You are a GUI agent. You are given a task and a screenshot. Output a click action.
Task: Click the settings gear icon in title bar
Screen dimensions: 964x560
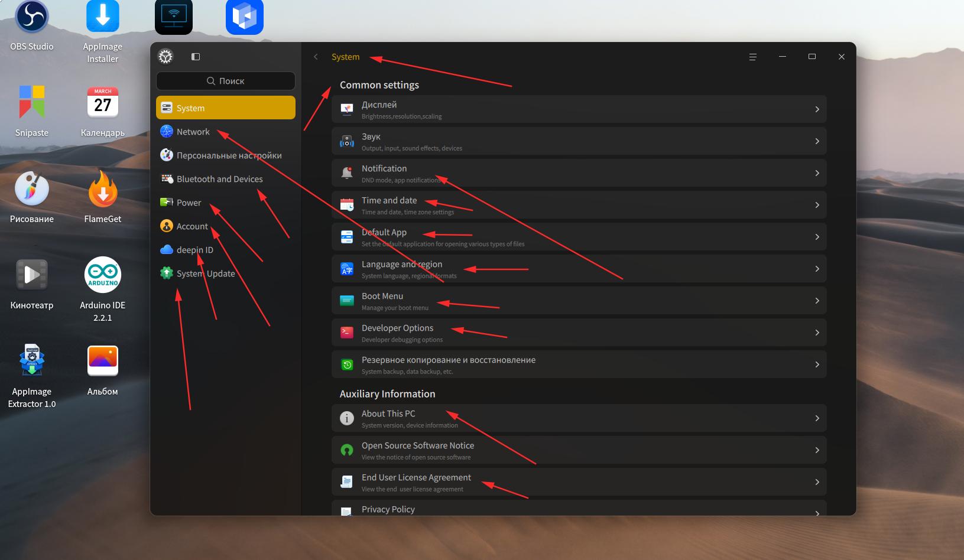click(x=165, y=57)
